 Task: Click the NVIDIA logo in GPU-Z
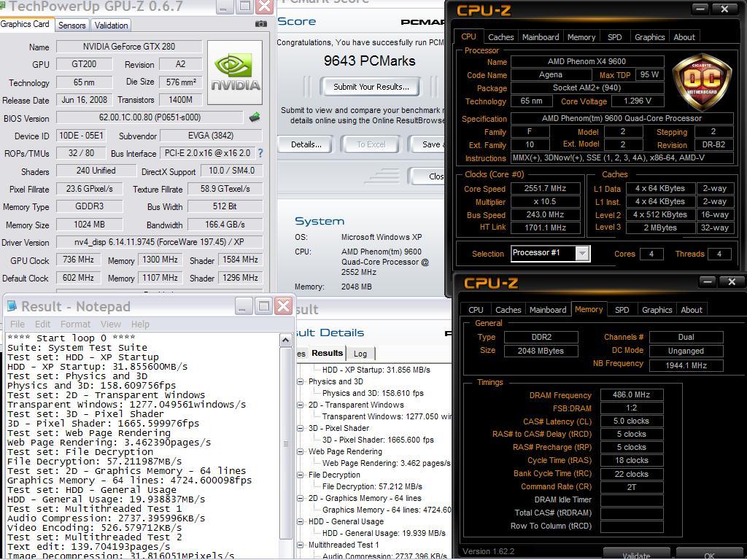pyautogui.click(x=235, y=72)
